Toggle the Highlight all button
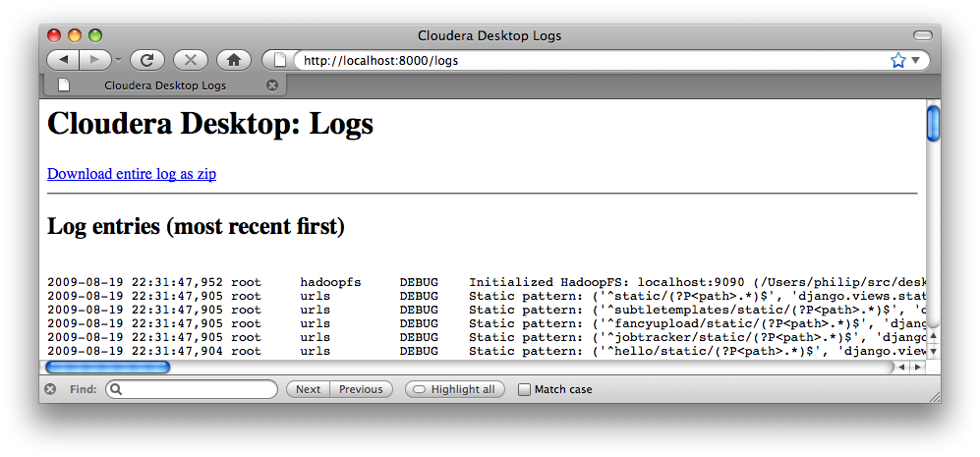The image size is (980, 457). 454,389
